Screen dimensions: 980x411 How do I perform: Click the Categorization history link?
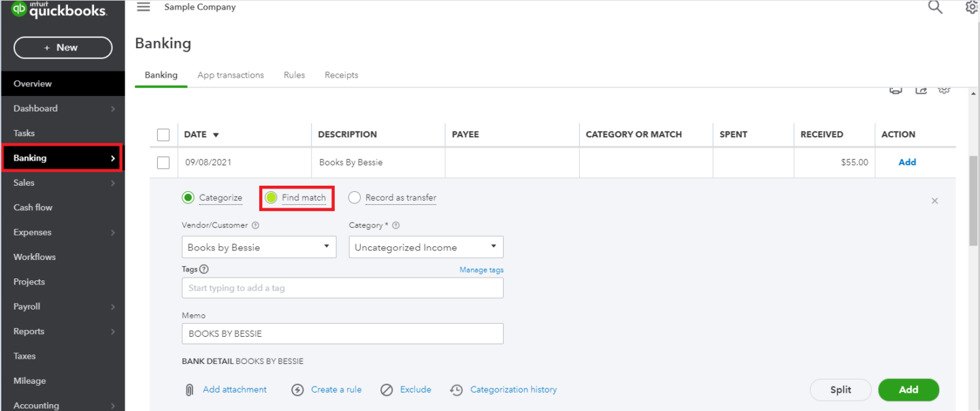click(x=514, y=390)
